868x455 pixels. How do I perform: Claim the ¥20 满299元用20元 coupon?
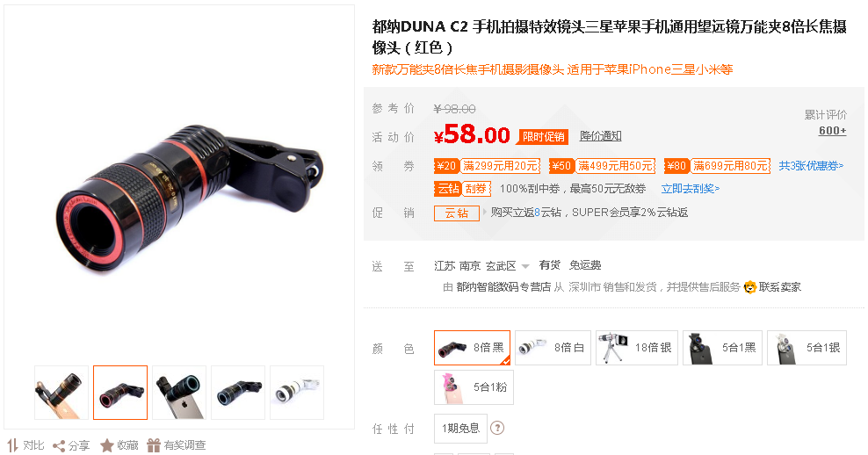click(487, 165)
